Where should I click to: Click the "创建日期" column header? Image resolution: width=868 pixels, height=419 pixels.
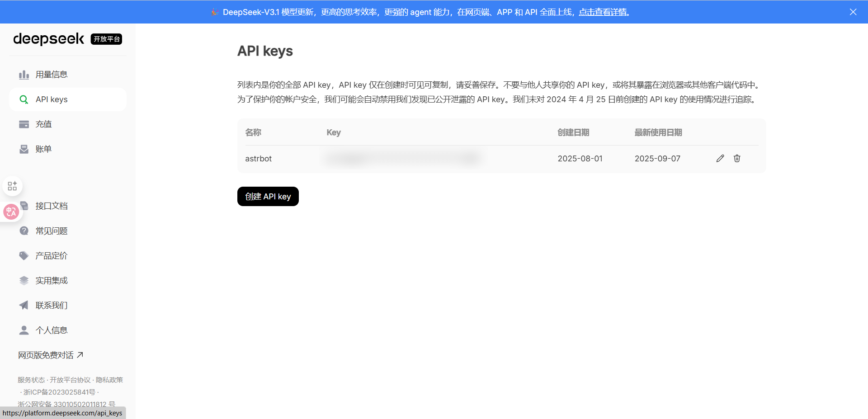573,132
